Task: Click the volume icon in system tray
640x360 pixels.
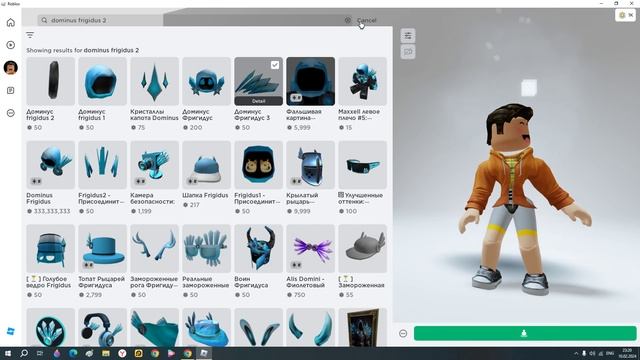Action: tap(592, 353)
